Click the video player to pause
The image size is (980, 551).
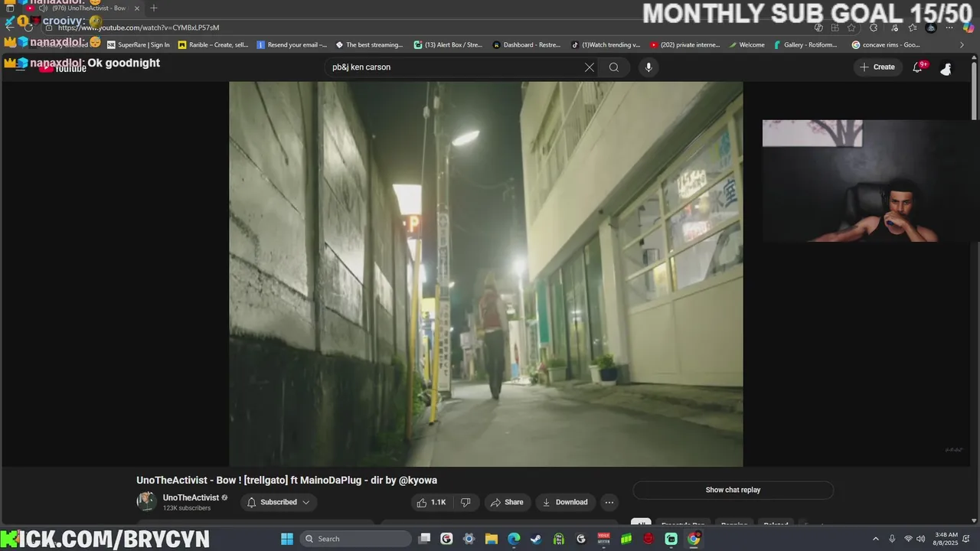[x=485, y=274]
